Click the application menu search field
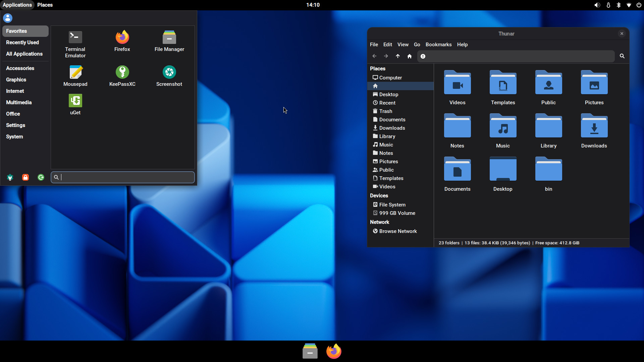 click(x=126, y=177)
